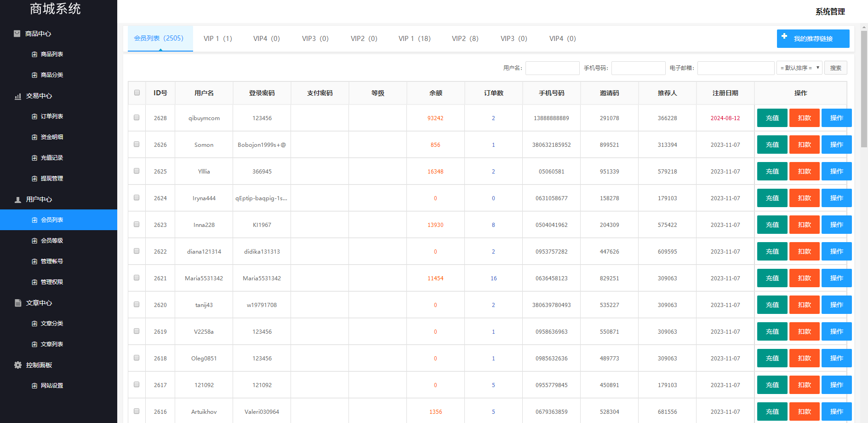Click the 控制面板 gear icon
Screen dimensions: 868x423
coord(18,365)
